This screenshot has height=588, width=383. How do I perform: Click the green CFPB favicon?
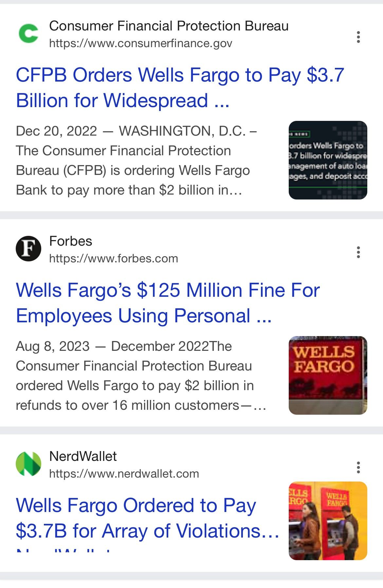(x=28, y=33)
